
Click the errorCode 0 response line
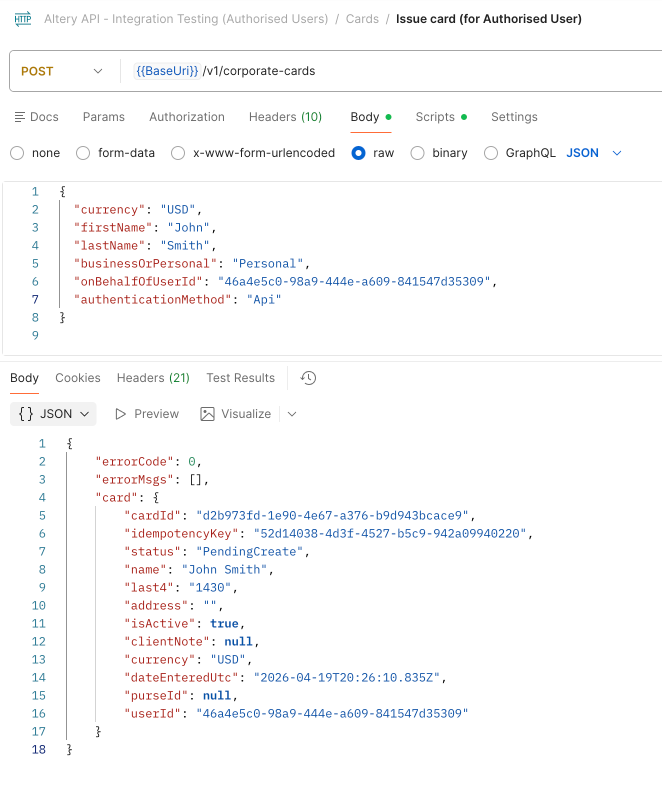tap(148, 462)
